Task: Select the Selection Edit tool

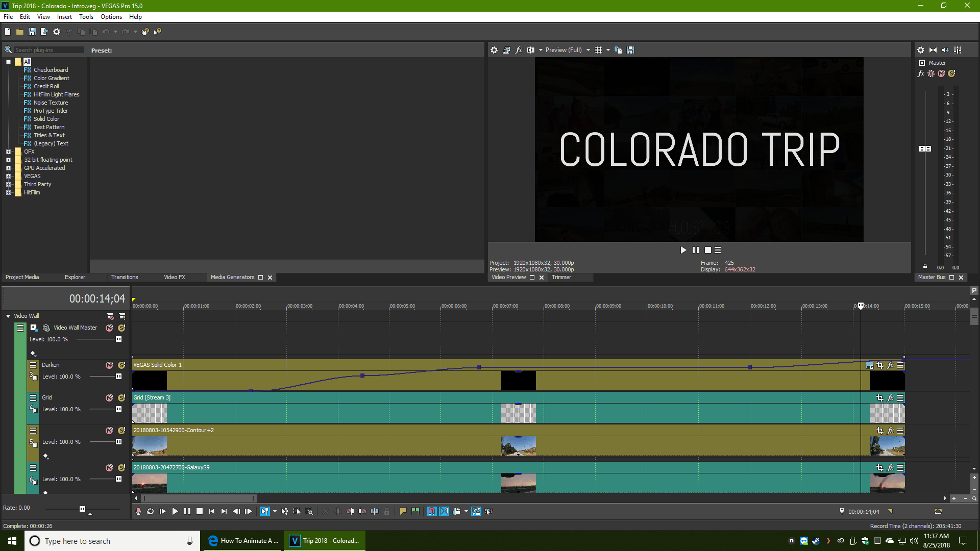Action: pos(297,511)
